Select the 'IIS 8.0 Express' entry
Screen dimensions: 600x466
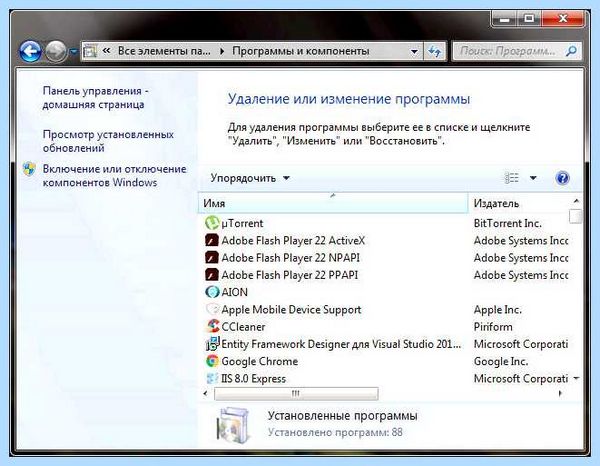(x=253, y=379)
